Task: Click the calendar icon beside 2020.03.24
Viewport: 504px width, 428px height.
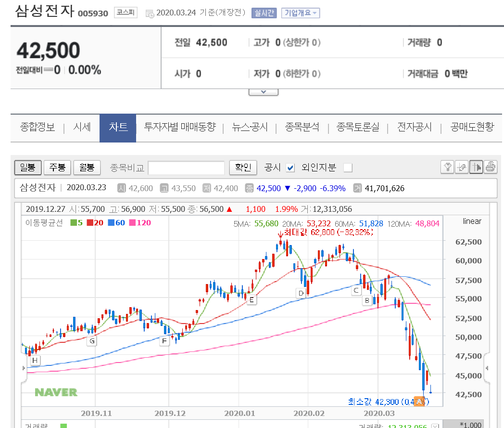Action: pyautogui.click(x=150, y=13)
